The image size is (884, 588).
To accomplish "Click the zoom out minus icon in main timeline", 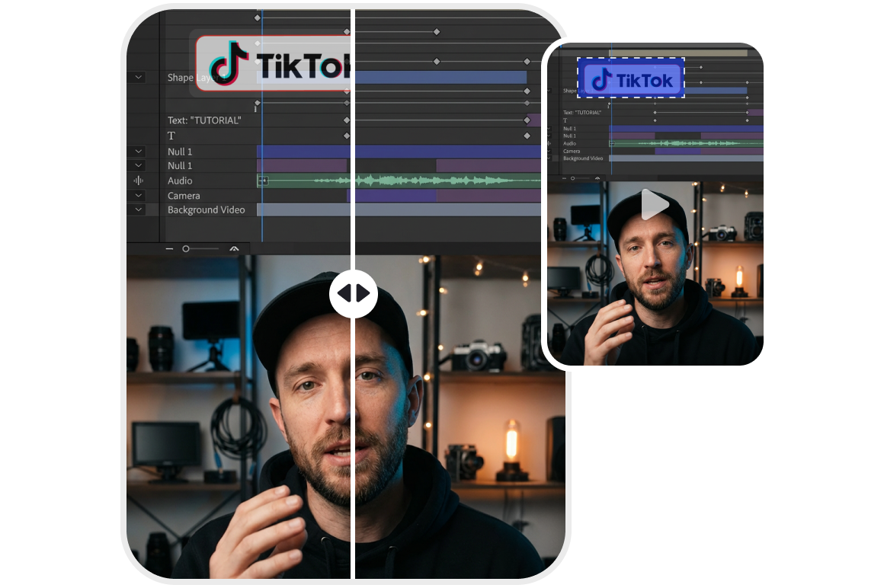I will pyautogui.click(x=169, y=248).
